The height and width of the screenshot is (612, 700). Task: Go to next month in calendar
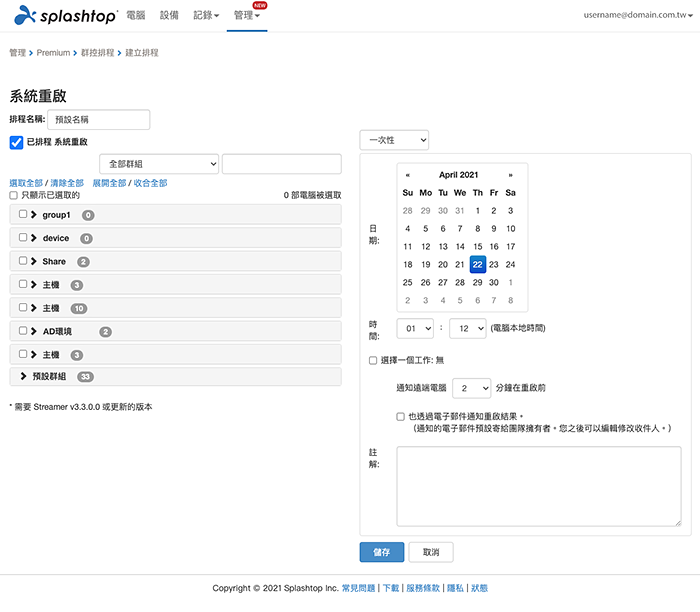[510, 175]
